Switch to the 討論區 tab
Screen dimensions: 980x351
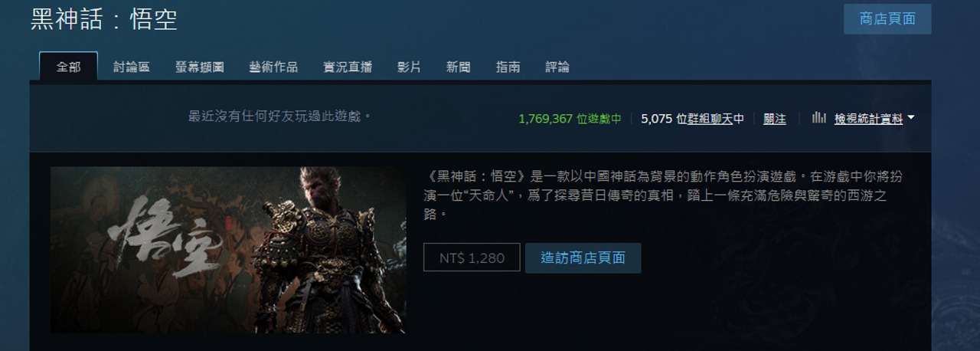coord(132,67)
